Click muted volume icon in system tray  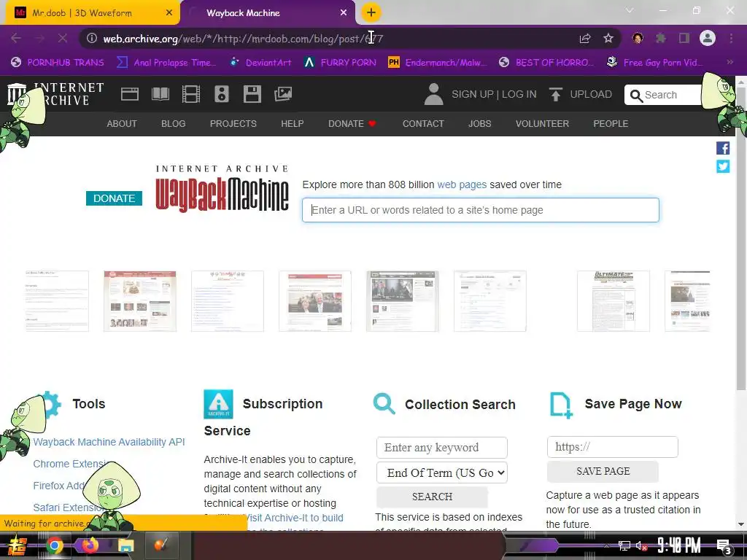[x=641, y=546]
